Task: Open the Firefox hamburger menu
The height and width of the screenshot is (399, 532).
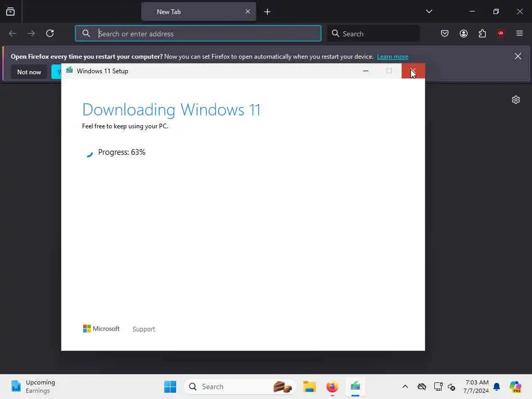Action: pos(520,33)
